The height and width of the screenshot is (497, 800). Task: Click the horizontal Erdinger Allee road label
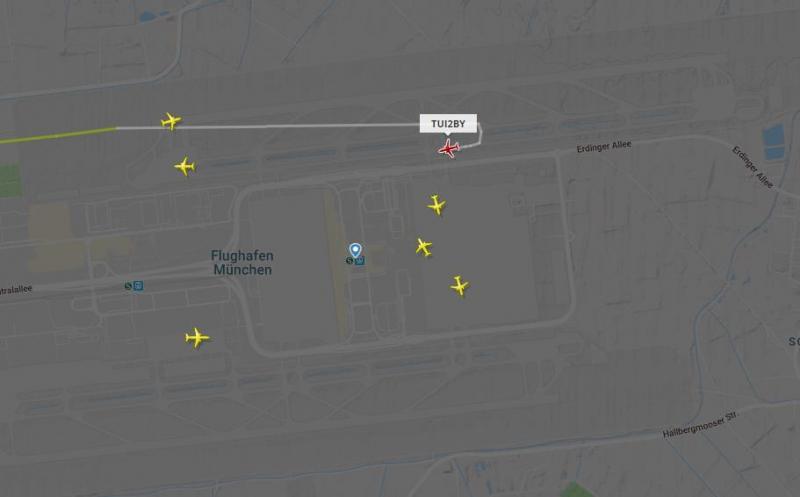(604, 147)
